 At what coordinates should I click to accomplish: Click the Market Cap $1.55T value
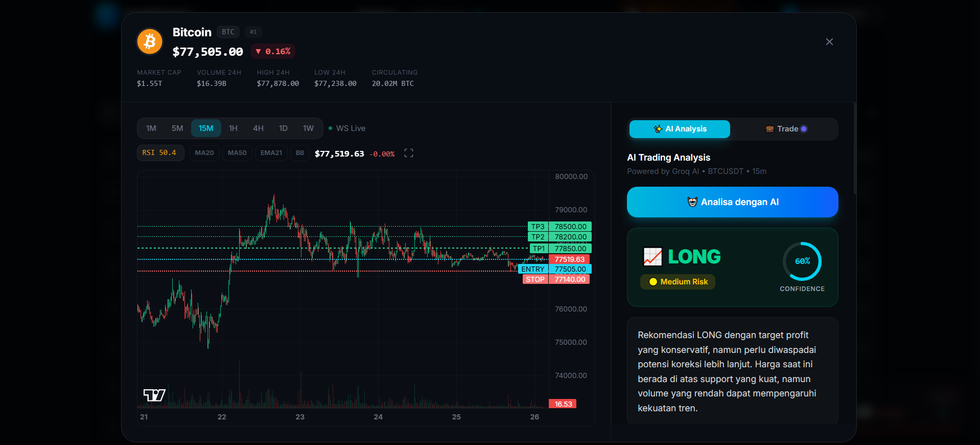(150, 83)
